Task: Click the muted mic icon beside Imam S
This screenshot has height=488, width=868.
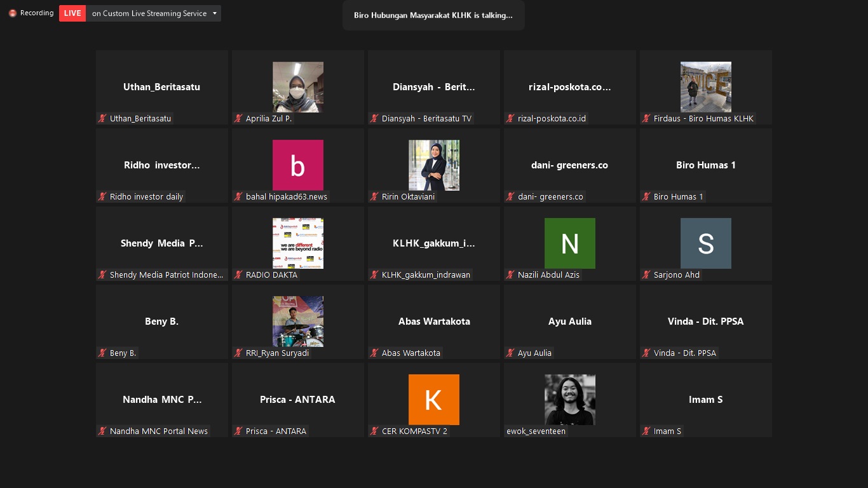Action: coord(646,431)
